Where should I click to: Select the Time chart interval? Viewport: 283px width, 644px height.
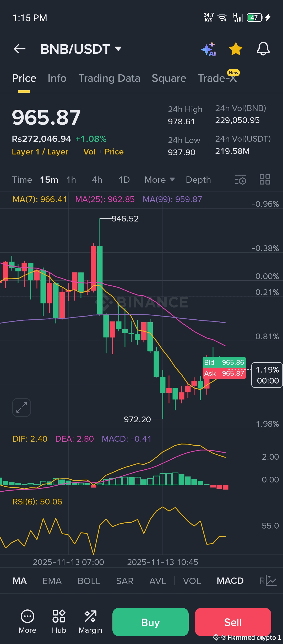click(x=22, y=180)
